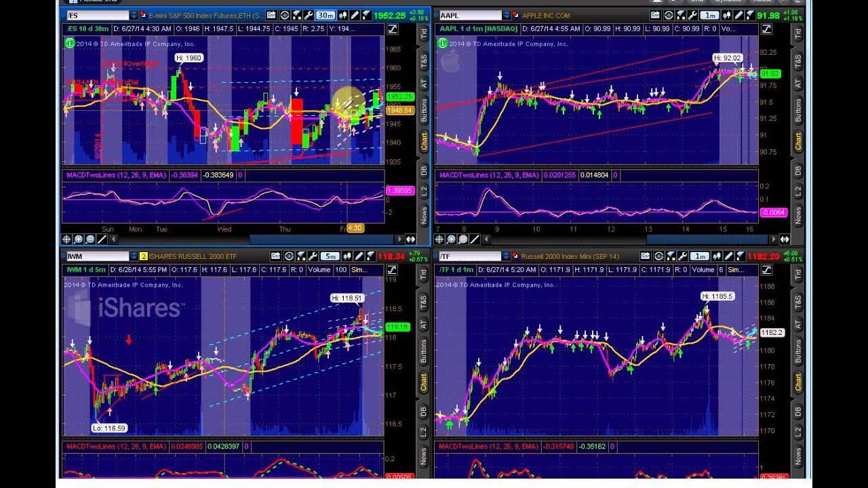The image size is (868, 488).
Task: Open share menu on AAPL chart
Action: pyautogui.click(x=656, y=15)
